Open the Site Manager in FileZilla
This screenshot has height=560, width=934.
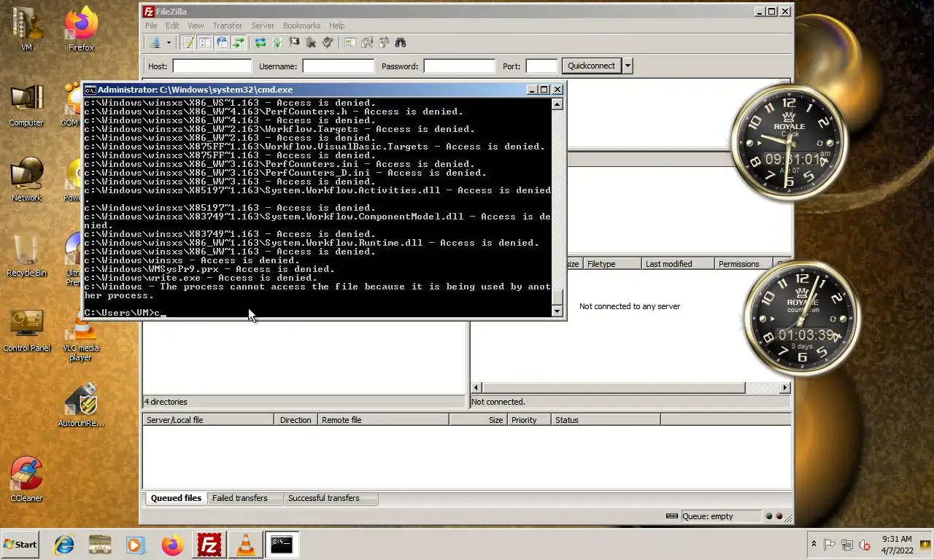155,42
